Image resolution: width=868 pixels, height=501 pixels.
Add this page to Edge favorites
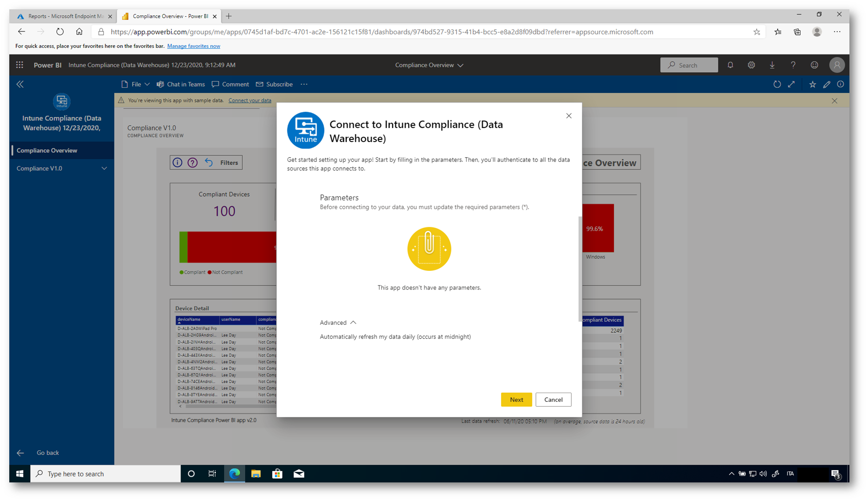(757, 32)
